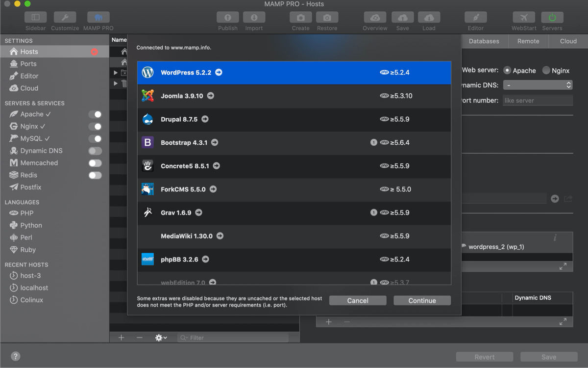Click the Publish toolbar icon

coord(228,17)
